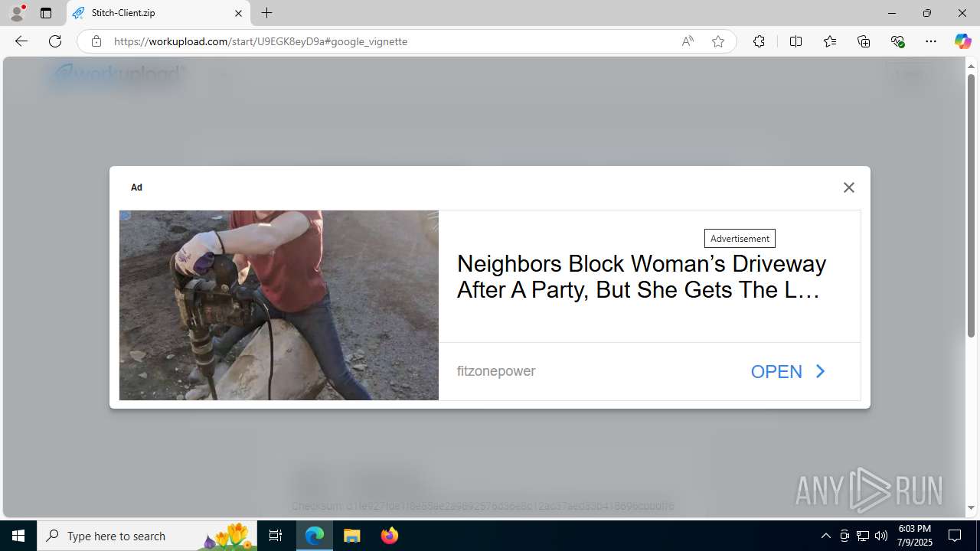980x551 pixels.
Task: Open network status in system tray
Action: [x=863, y=536]
